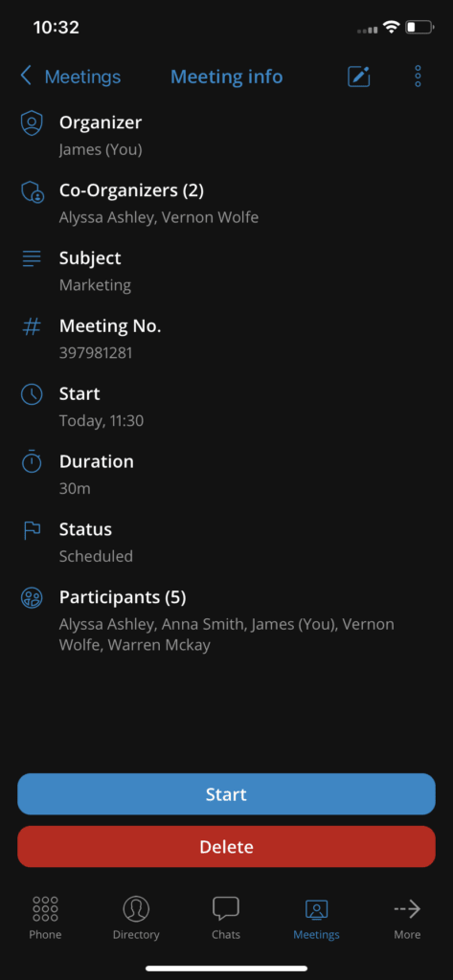Open the three-dot options menu
This screenshot has height=980, width=453.
418,77
